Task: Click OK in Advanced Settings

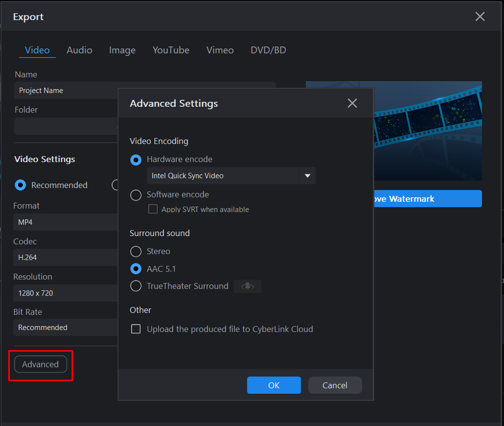Action: tap(274, 385)
